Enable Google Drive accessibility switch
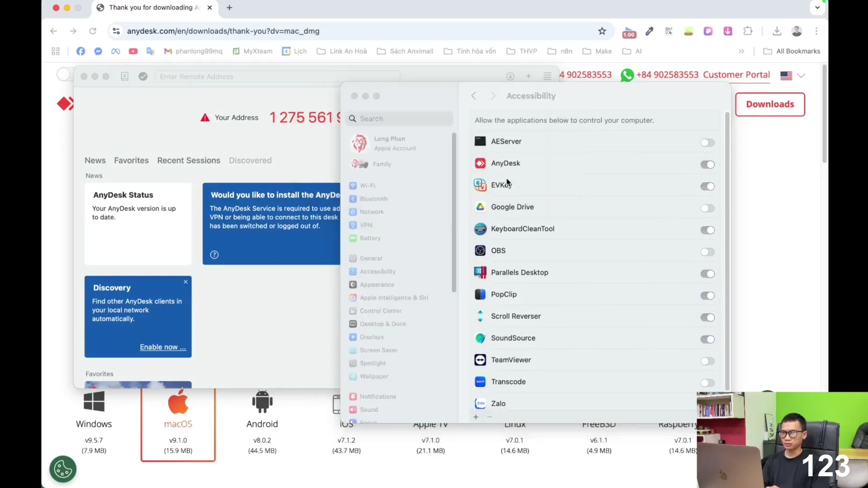The height and width of the screenshot is (488, 868). click(x=708, y=208)
